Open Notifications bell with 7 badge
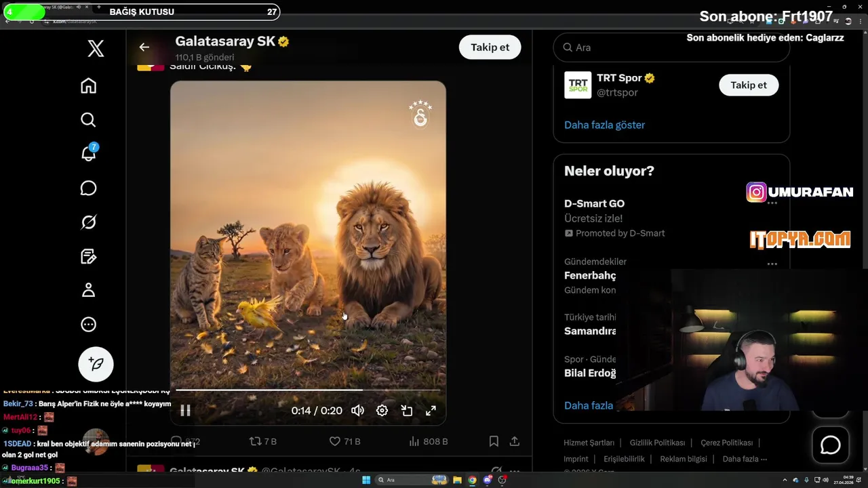The height and width of the screenshot is (488, 868). coord(88,153)
